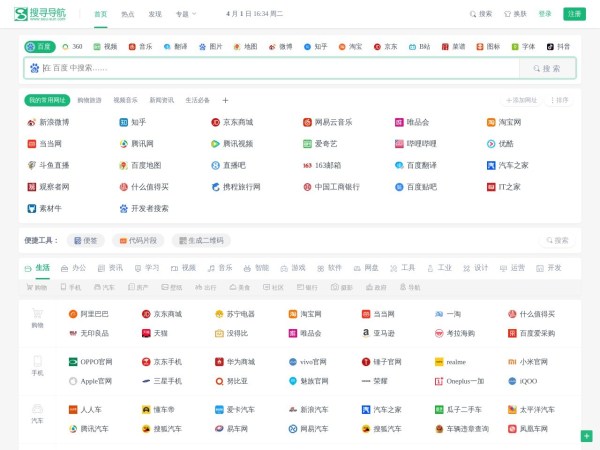The width and height of the screenshot is (600, 450).
Task: Click the 百度翻译 icon
Action: click(399, 165)
